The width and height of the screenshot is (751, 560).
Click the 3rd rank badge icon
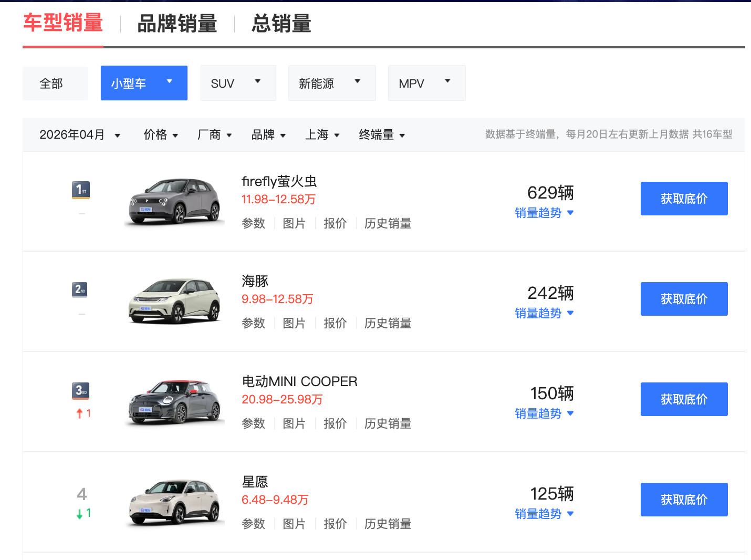[80, 390]
